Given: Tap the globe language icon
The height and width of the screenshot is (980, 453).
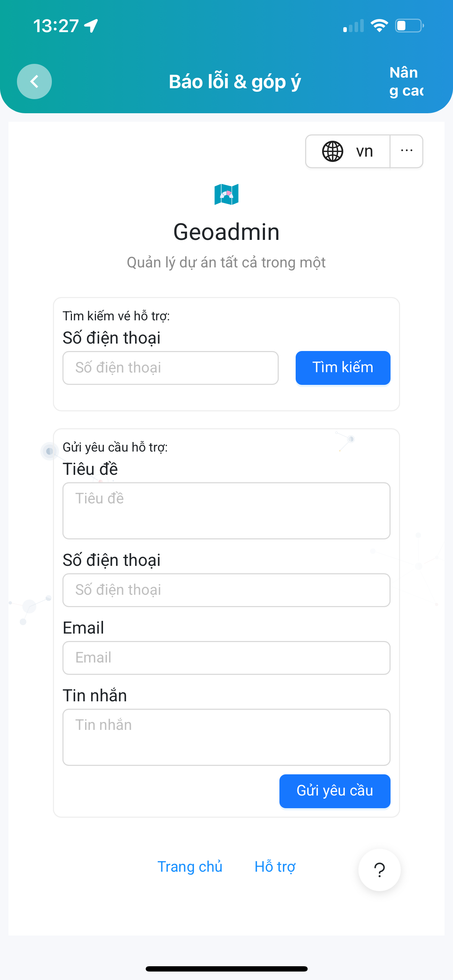Looking at the screenshot, I should pyautogui.click(x=332, y=151).
